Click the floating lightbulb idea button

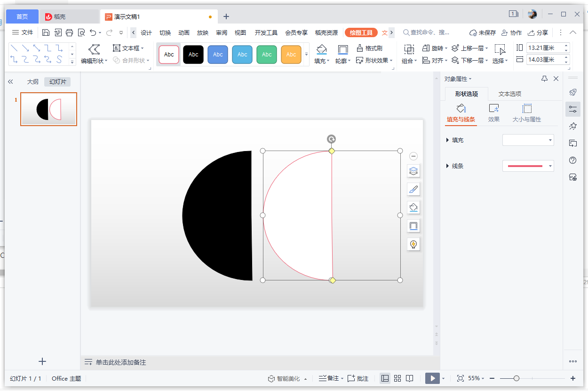point(413,244)
